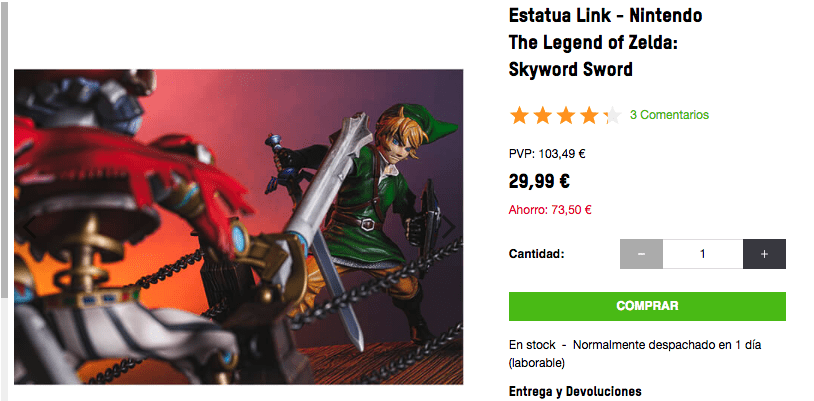The height and width of the screenshot is (401, 814).
Task: Click the fifth partially filled rating star
Action: (612, 115)
